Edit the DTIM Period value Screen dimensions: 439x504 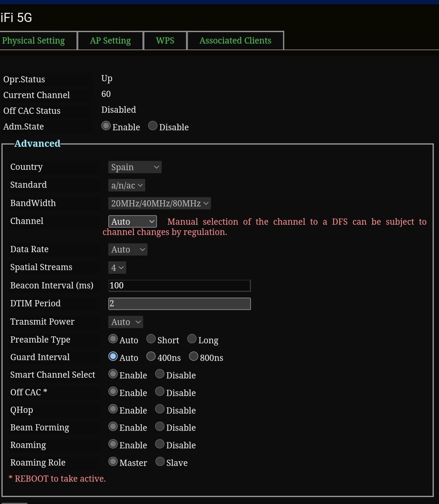click(x=179, y=303)
